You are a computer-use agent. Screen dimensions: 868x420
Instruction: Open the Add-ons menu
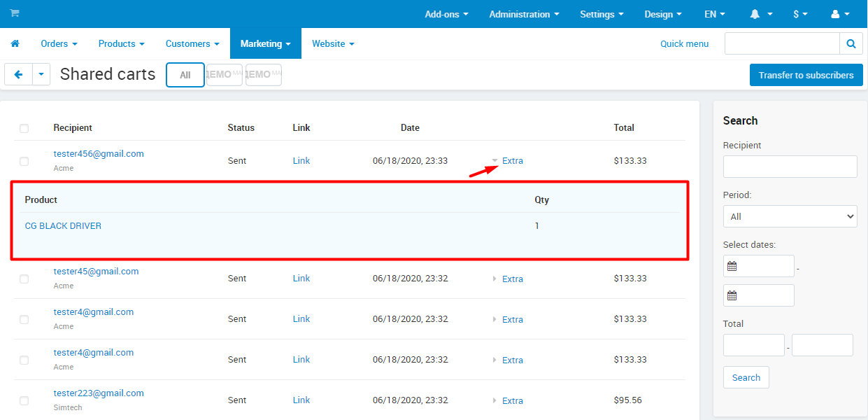point(446,14)
